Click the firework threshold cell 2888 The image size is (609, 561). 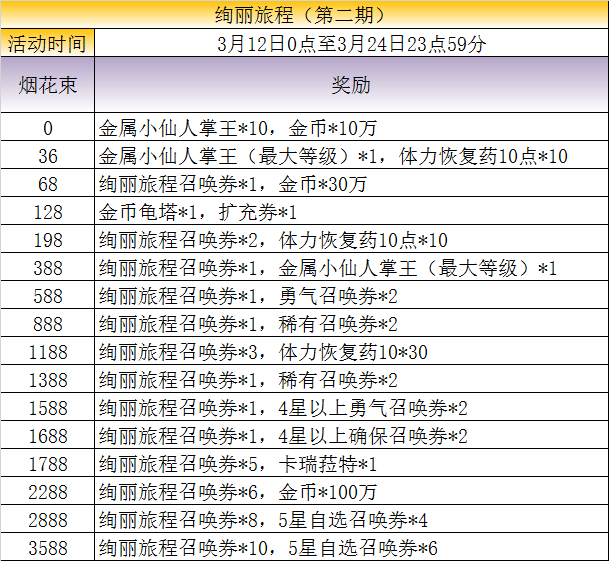[x=47, y=520]
